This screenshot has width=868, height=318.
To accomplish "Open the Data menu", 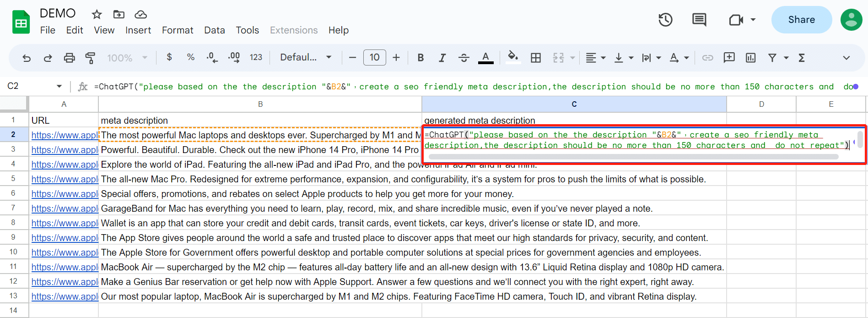I will [214, 30].
